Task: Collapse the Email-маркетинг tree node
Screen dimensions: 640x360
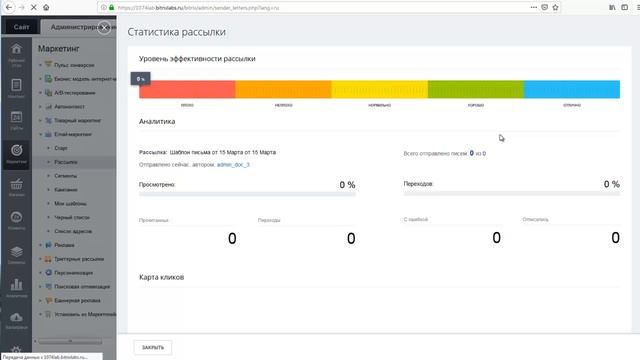Action: click(x=40, y=134)
